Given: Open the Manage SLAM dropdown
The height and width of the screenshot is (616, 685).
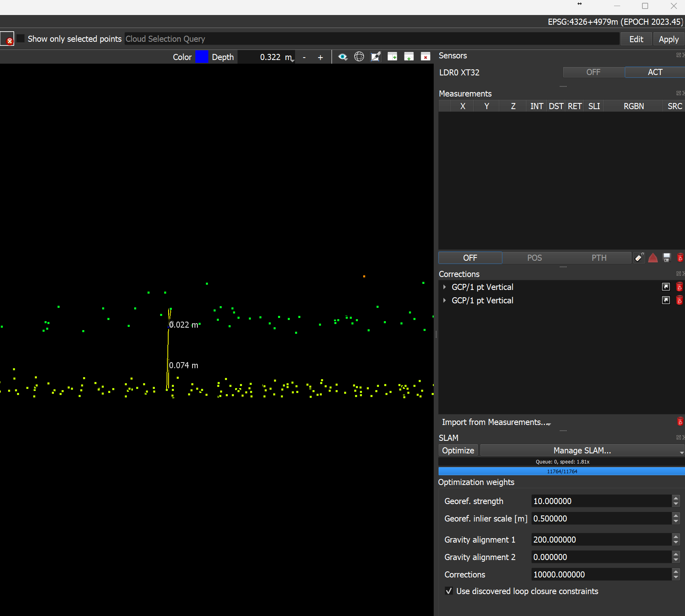Looking at the screenshot, I should (x=582, y=451).
